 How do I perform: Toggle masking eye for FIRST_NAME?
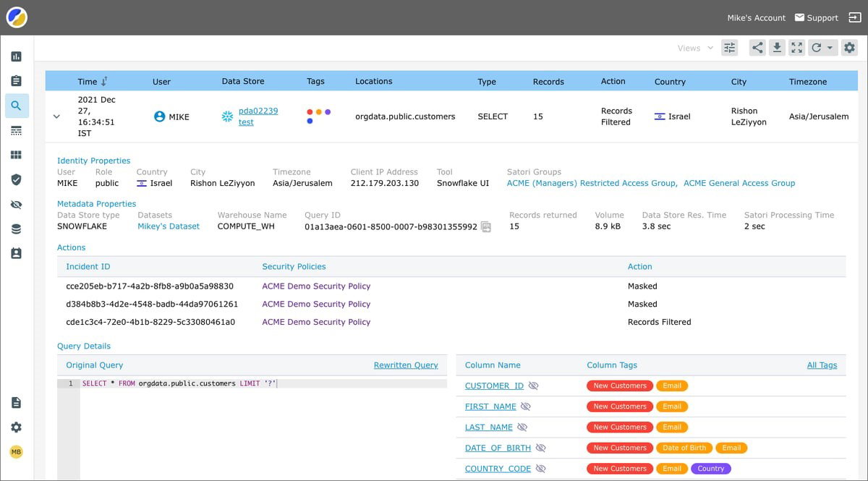click(526, 406)
